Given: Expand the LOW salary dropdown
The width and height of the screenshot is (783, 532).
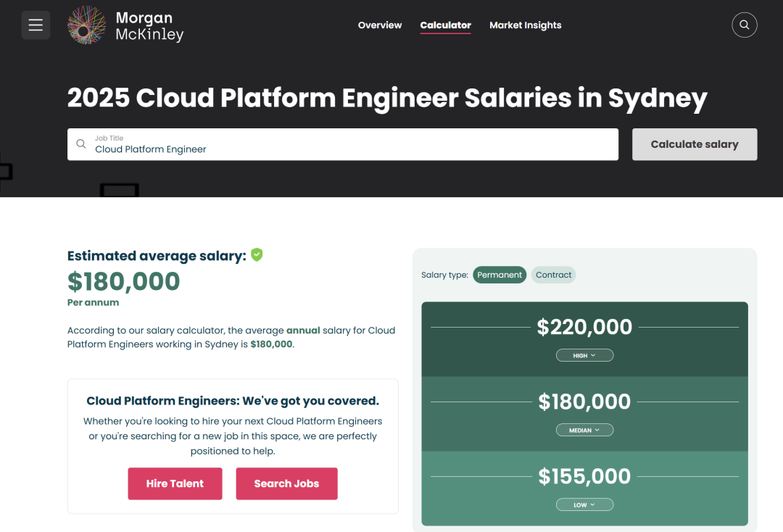Looking at the screenshot, I should coord(584,504).
